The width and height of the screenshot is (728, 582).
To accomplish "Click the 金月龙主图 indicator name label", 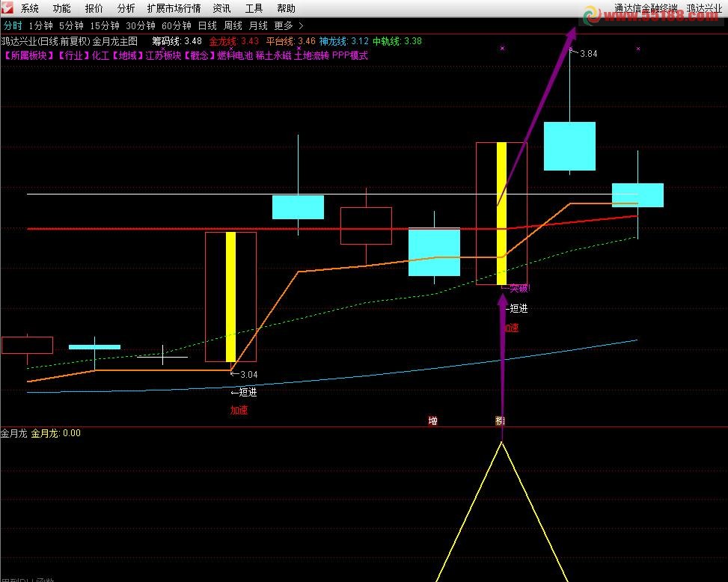I will tap(115, 41).
